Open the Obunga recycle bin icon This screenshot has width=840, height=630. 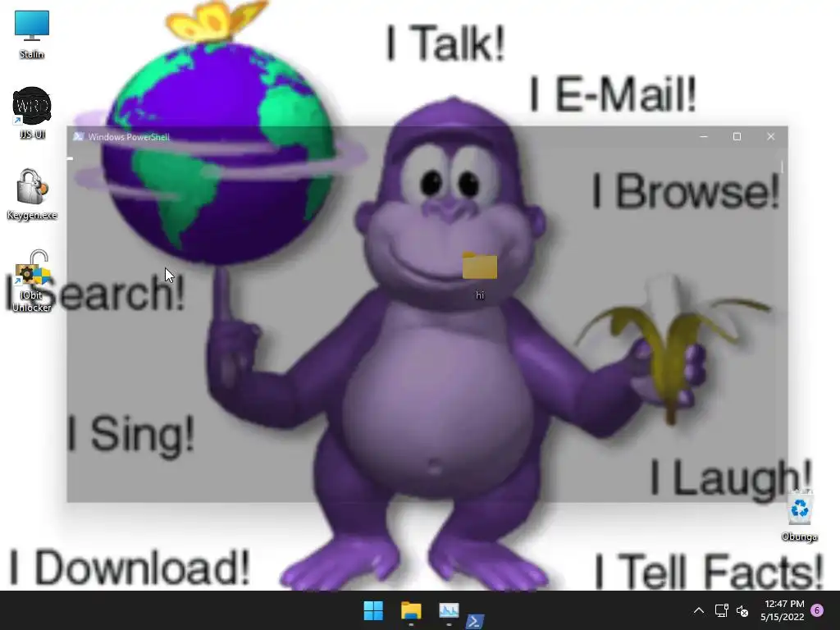coord(799,515)
